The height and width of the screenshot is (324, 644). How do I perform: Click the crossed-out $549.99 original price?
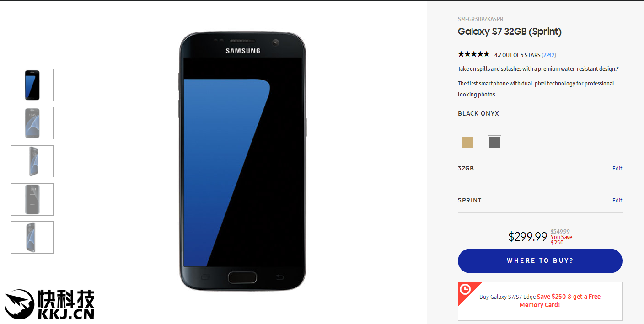tap(560, 232)
